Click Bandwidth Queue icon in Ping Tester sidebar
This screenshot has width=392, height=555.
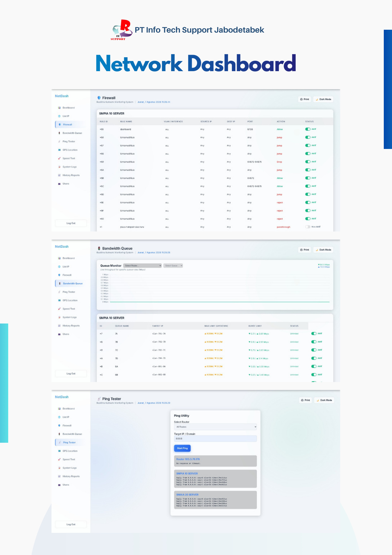[59, 434]
